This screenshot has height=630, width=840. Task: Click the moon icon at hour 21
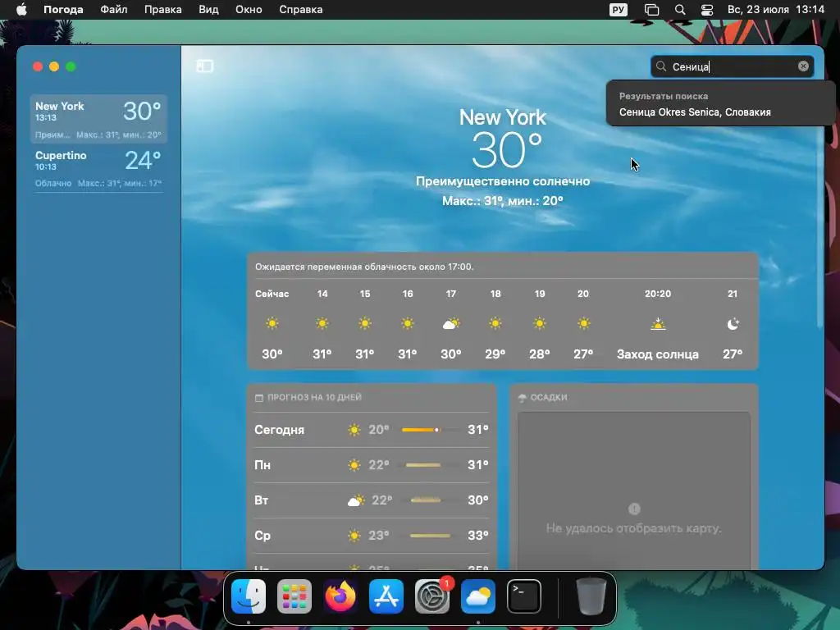733,323
